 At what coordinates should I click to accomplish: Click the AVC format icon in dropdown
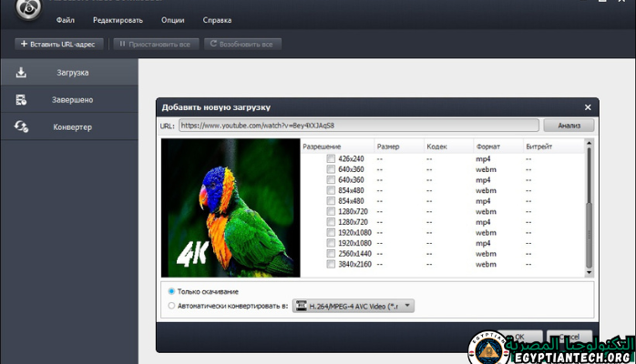click(301, 306)
